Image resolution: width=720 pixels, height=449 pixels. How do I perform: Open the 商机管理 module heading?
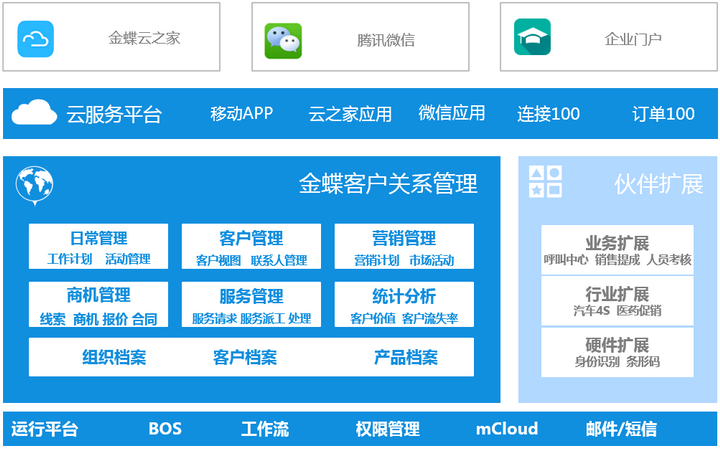[x=98, y=295]
